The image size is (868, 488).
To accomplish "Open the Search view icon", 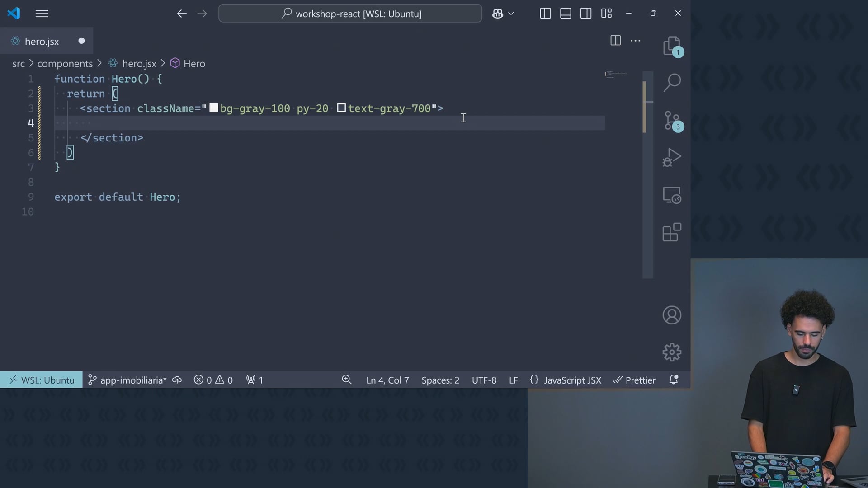I will click(672, 83).
